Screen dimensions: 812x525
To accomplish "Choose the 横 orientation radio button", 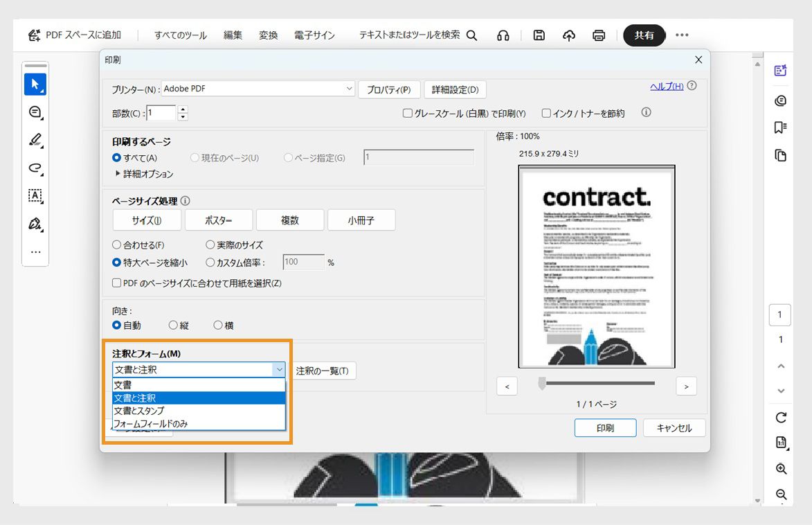I will [217, 325].
